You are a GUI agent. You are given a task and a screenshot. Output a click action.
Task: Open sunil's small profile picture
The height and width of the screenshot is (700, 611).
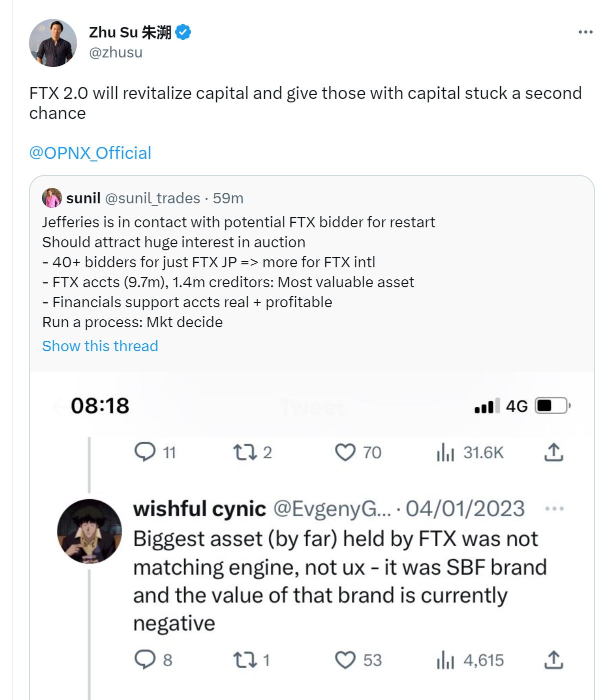(x=52, y=198)
